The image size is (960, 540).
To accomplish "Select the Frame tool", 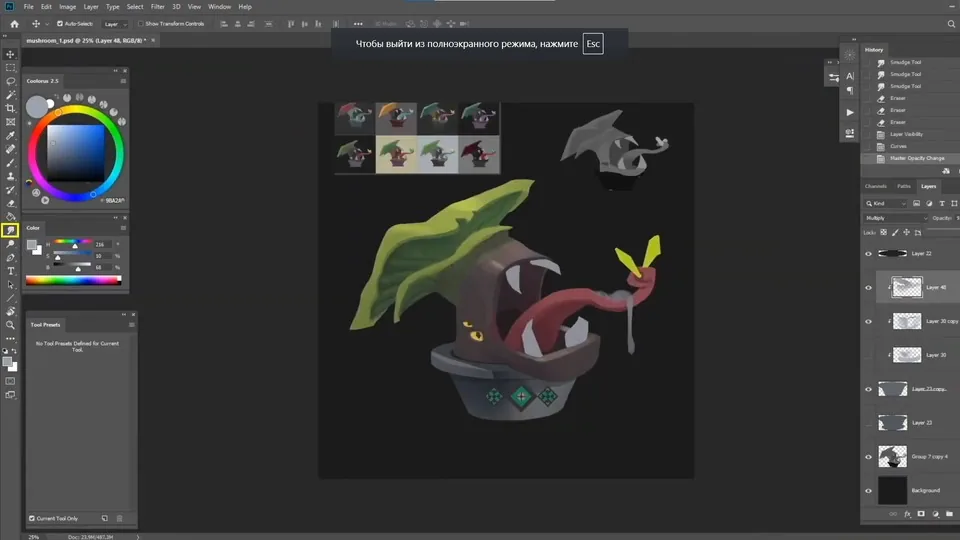I will coord(10,122).
